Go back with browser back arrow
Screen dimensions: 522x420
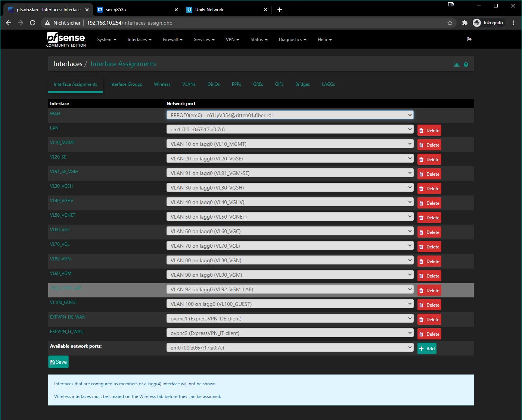[9, 23]
